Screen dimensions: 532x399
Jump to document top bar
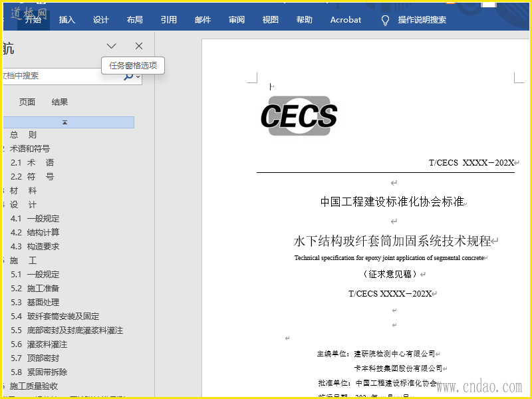(68, 122)
